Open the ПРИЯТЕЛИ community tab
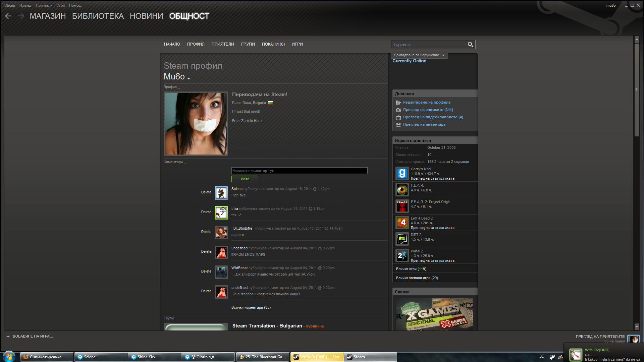Image resolution: width=644 pixels, height=362 pixels. click(223, 44)
